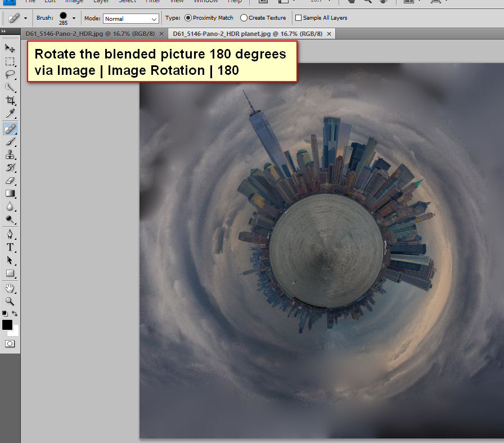Select the Rectangle shape tool
This screenshot has height=443, width=504.
(10, 274)
